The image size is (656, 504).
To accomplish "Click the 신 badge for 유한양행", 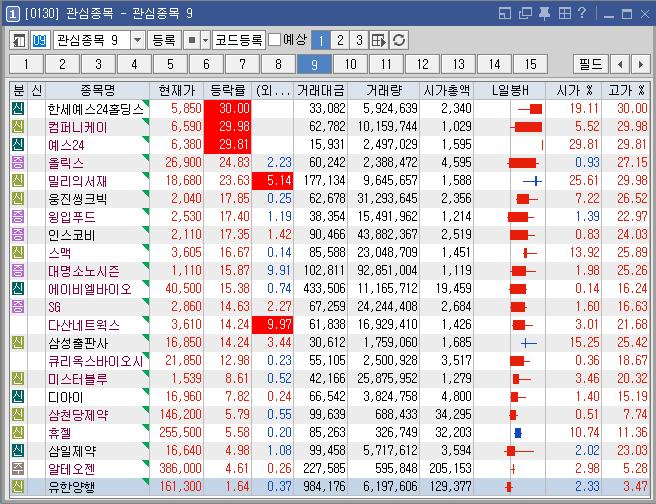I will [x=18, y=486].
